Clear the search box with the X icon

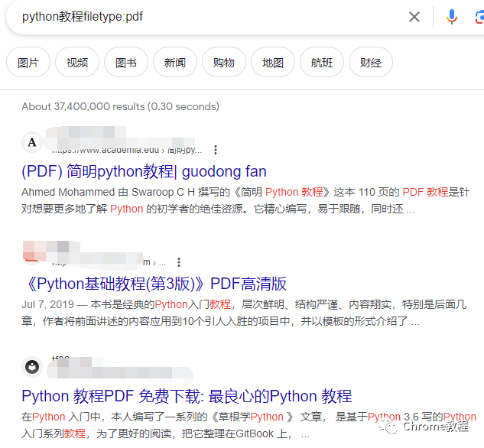pyautogui.click(x=414, y=17)
